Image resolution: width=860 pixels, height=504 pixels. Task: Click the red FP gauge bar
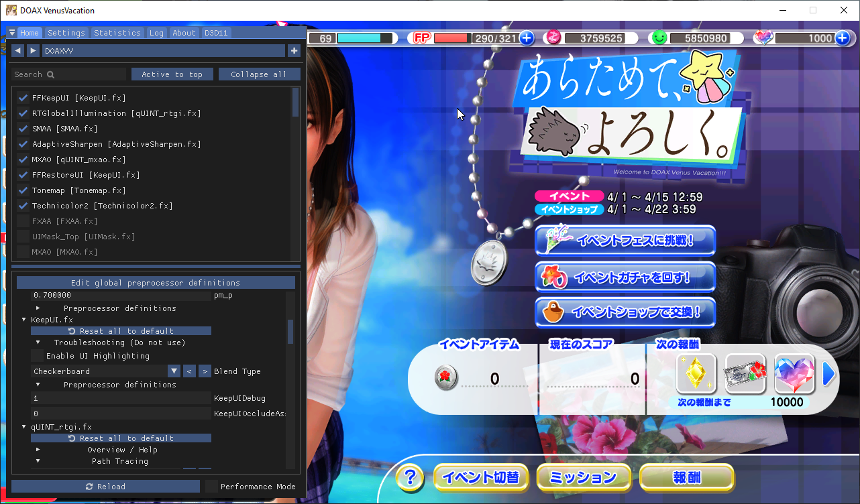tap(453, 38)
